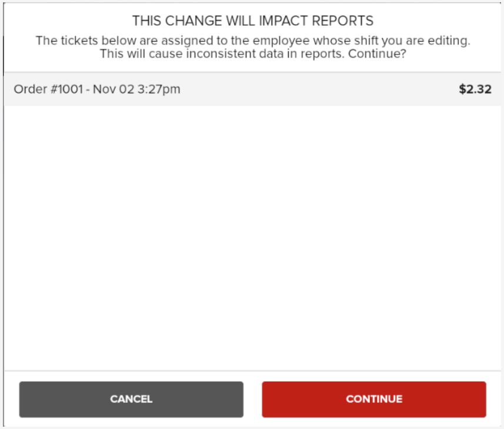Image resolution: width=504 pixels, height=429 pixels.
Task: Click the $2.32 order total
Action: (475, 90)
